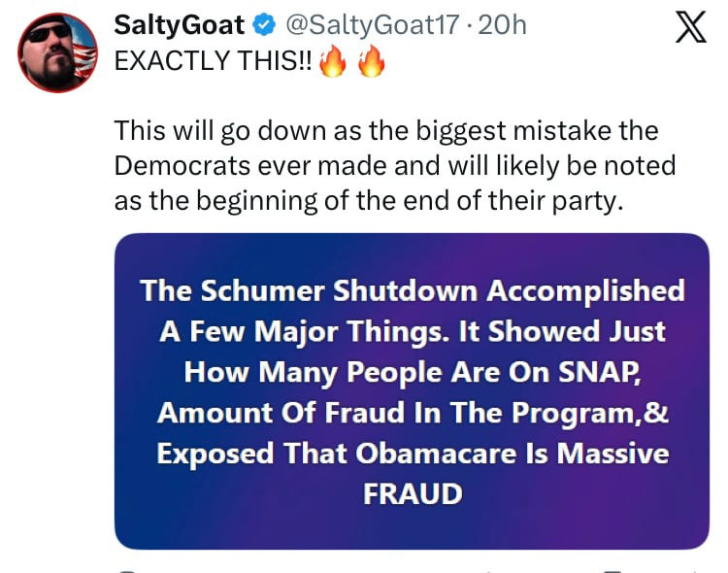Click the second fire emoji
728x573 pixels.
click(372, 63)
